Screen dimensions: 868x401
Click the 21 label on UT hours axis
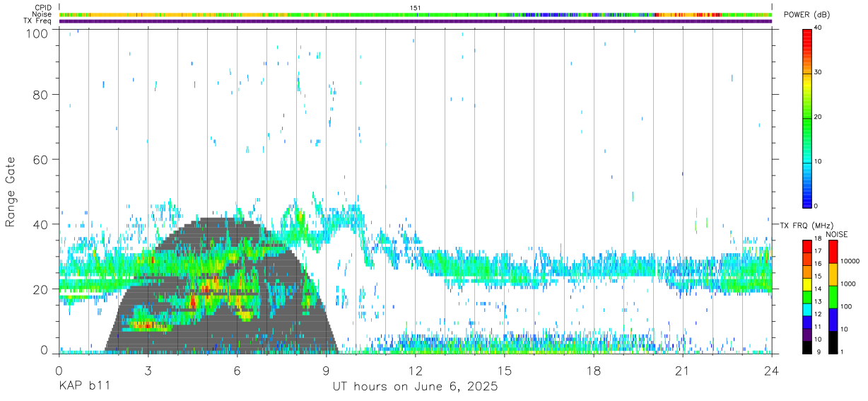683,371
